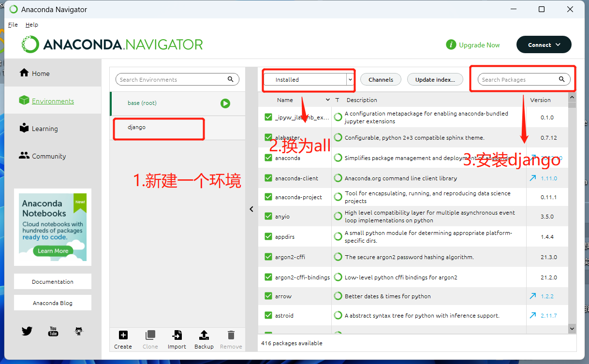
Task: Uncheck the _ipyw_jlab_nb_ext package checkbox
Action: tap(268, 117)
